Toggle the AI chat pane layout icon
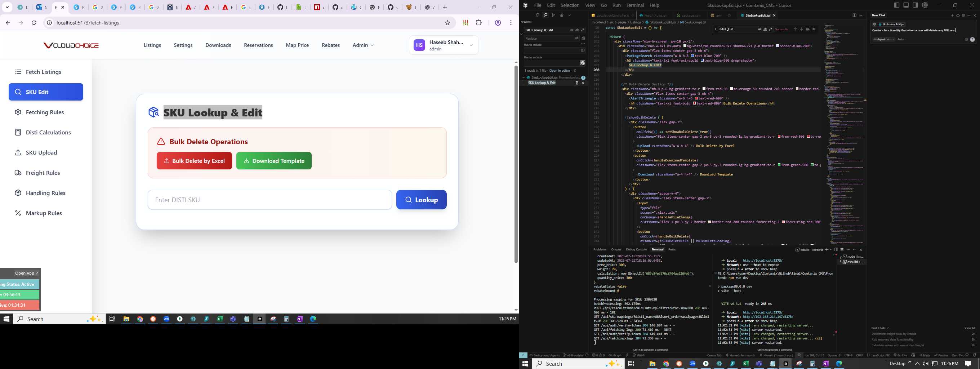 point(915,5)
